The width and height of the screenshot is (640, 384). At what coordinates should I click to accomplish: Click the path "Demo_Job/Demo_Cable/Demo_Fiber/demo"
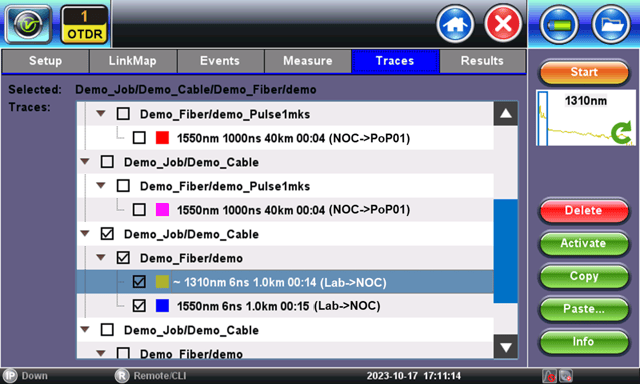pos(196,90)
